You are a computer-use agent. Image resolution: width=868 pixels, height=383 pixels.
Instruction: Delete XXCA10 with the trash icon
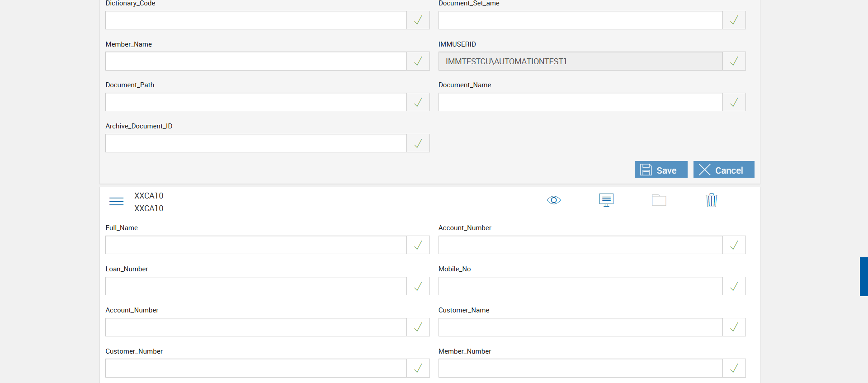(711, 200)
